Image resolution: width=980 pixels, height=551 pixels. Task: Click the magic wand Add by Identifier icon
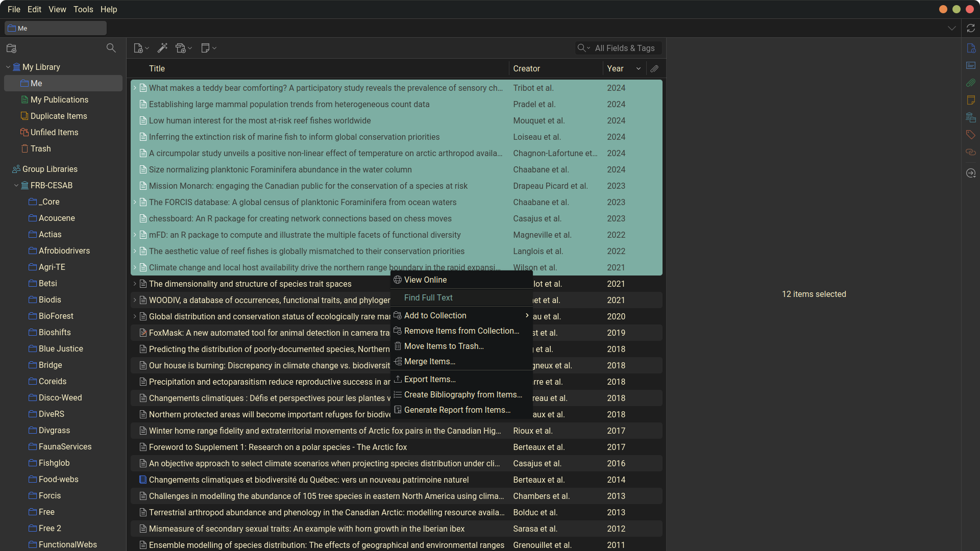(x=162, y=48)
